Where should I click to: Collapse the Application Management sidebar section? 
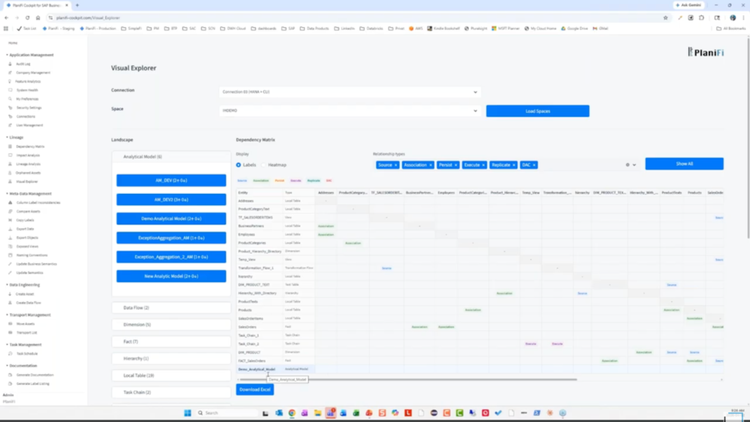click(x=30, y=55)
